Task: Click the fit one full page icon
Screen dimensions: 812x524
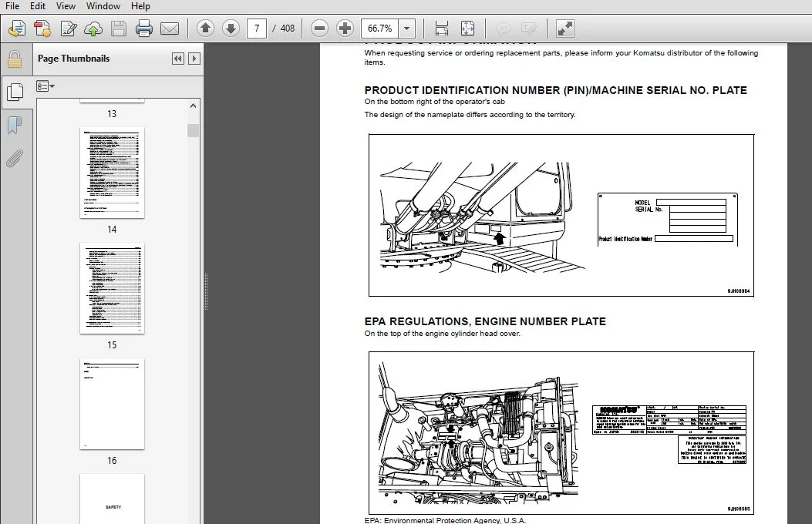Action: pos(467,28)
